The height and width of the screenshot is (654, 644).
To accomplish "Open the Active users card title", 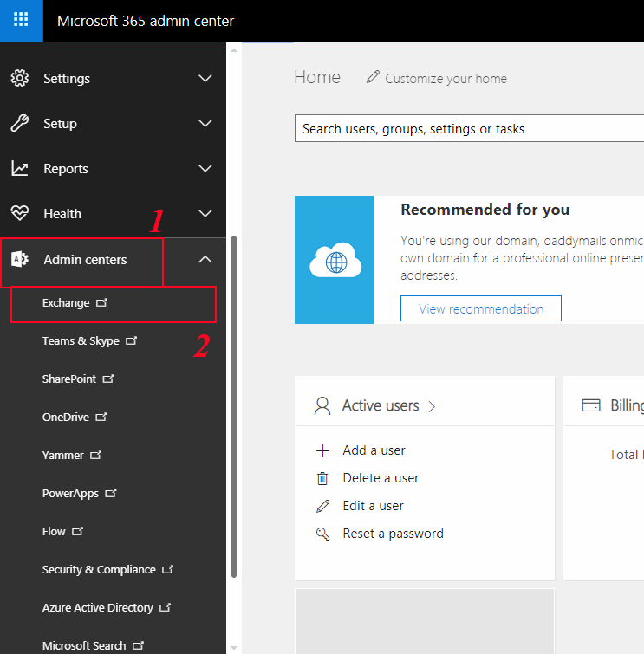I will [381, 406].
